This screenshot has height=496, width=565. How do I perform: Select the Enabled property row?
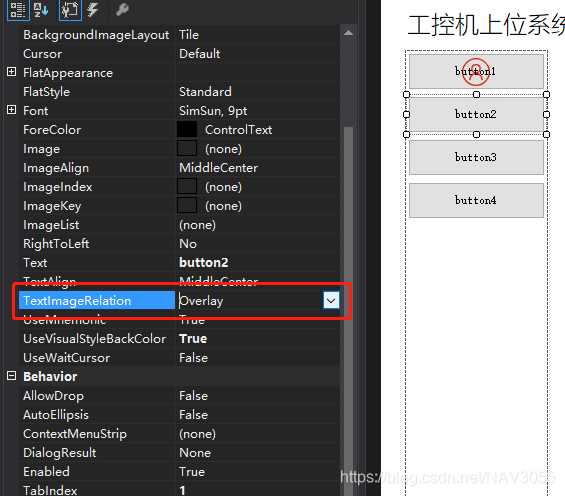[179, 472]
